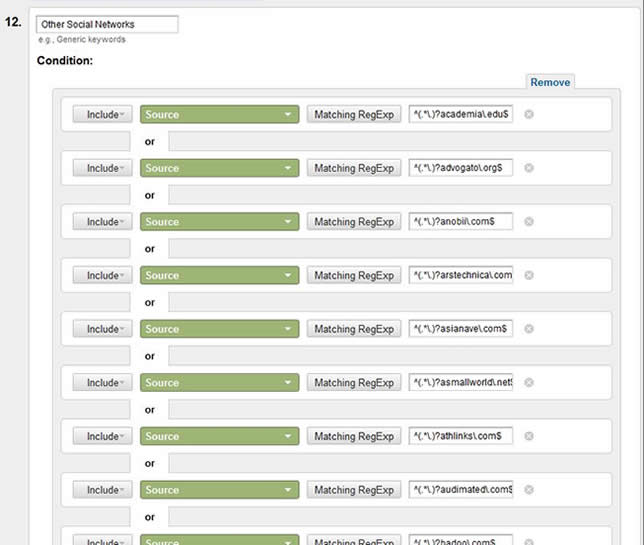Open Include dropdown for audimated.com row
The image size is (644, 545).
[x=103, y=490]
